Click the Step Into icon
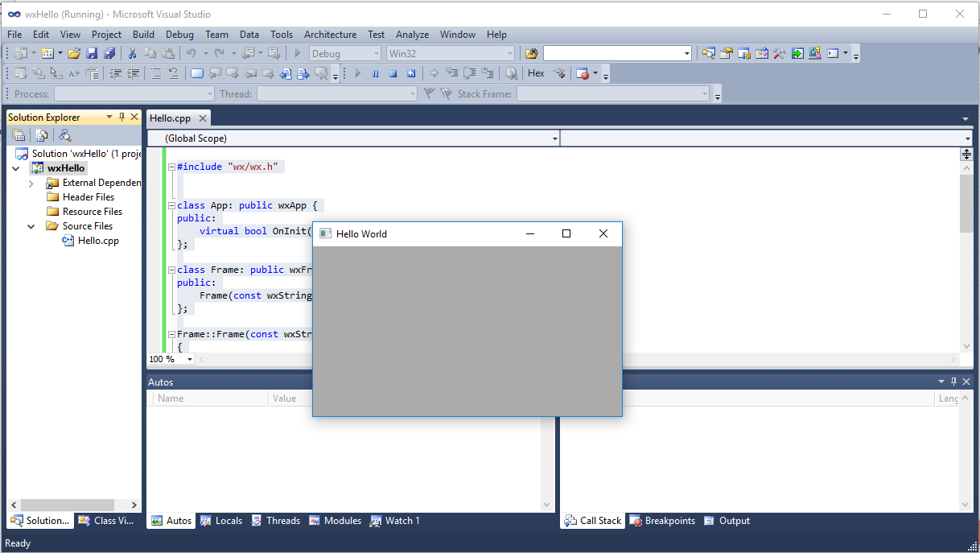The width and height of the screenshot is (980, 553). pos(452,72)
